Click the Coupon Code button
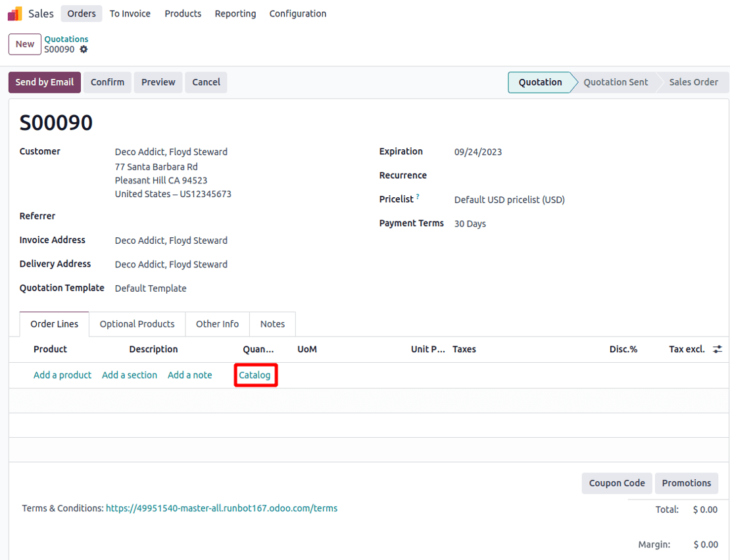 click(616, 483)
